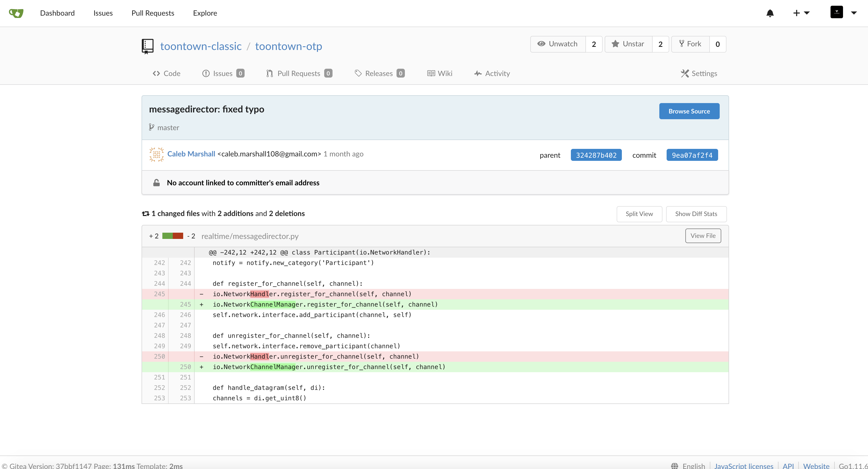Click the additions deletions ratio bar
868x469 pixels.
pos(173,236)
